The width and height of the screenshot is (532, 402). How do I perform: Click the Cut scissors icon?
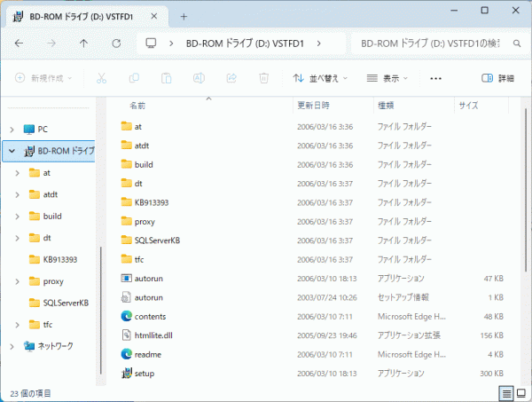coord(101,78)
